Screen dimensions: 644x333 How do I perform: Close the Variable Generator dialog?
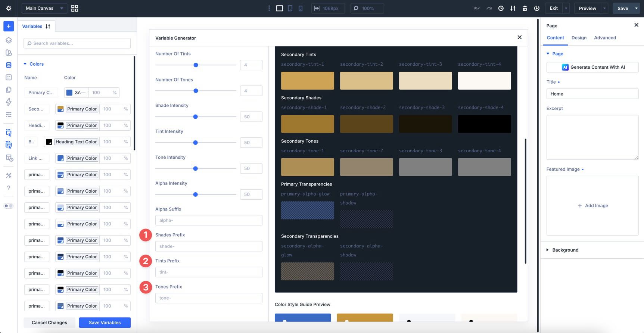pyautogui.click(x=519, y=37)
